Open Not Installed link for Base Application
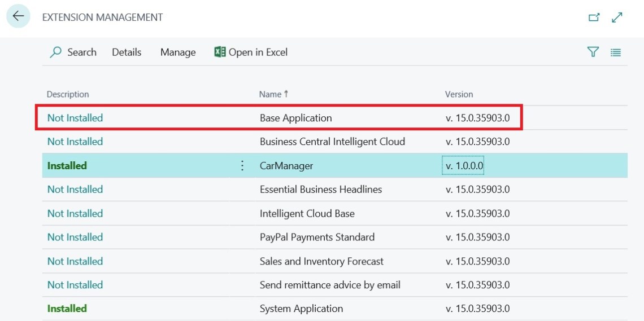644x321 pixels. pyautogui.click(x=75, y=118)
